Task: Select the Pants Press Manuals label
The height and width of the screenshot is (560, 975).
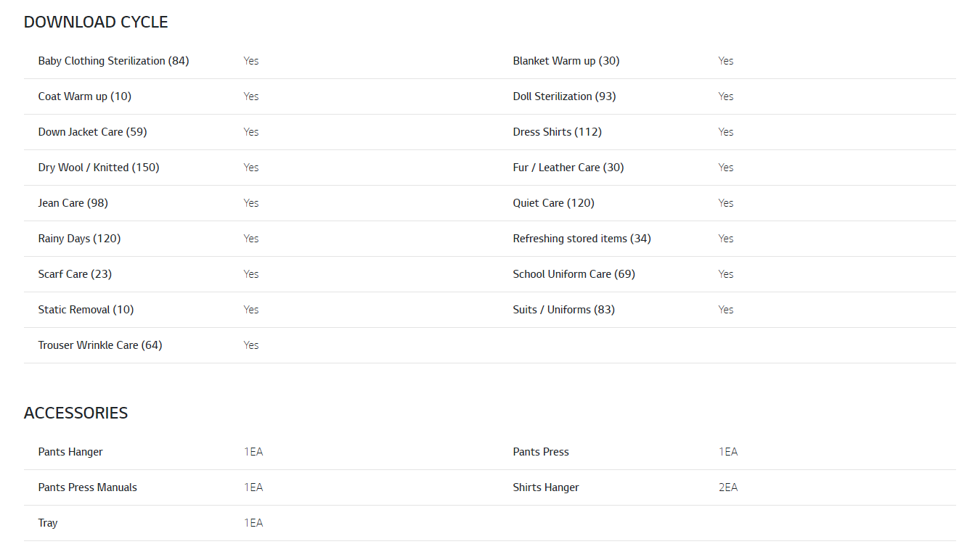Action: click(87, 487)
